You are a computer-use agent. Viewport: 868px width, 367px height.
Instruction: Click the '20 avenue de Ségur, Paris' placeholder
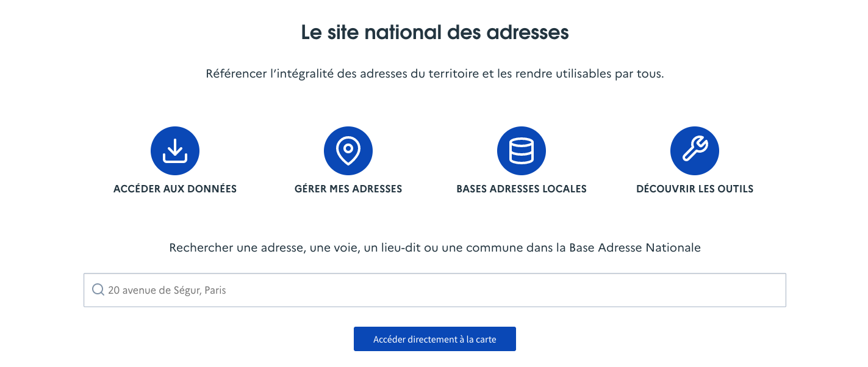click(x=167, y=291)
